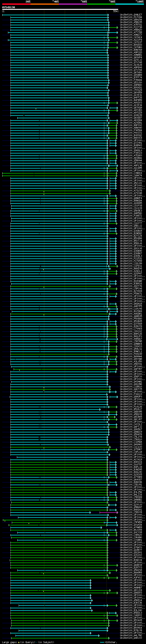Click the purple ~60% identity legend segment

pos(73,4)
